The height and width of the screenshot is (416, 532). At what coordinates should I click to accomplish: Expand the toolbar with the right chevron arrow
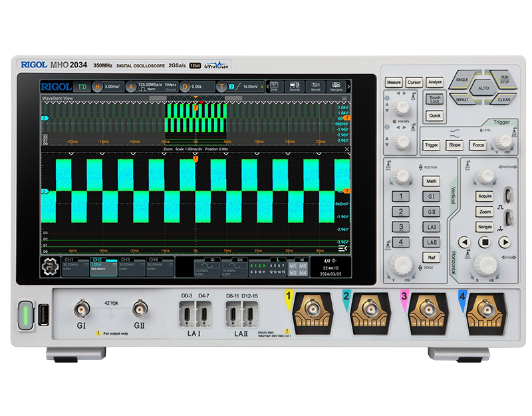coord(348,87)
